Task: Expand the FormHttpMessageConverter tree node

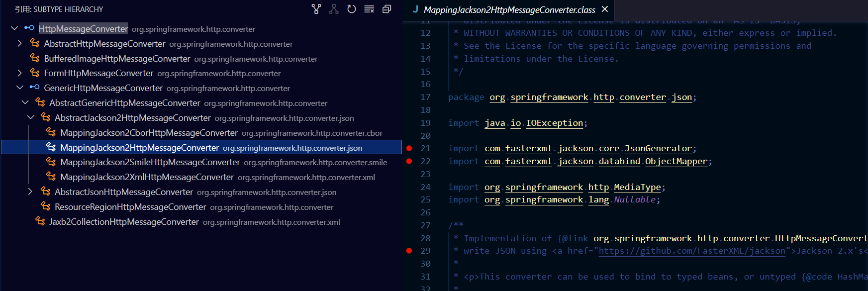Action: click(19, 73)
